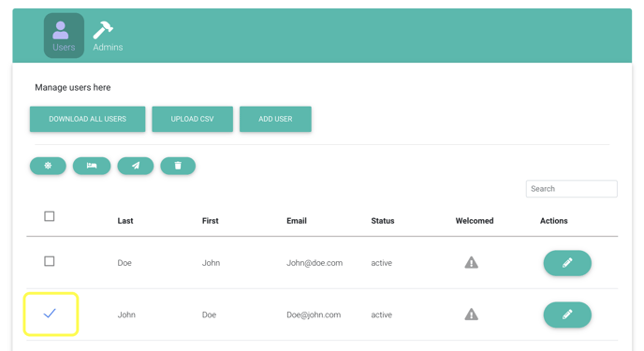Click the snowflake freeze icon button
The height and width of the screenshot is (351, 644).
(48, 166)
